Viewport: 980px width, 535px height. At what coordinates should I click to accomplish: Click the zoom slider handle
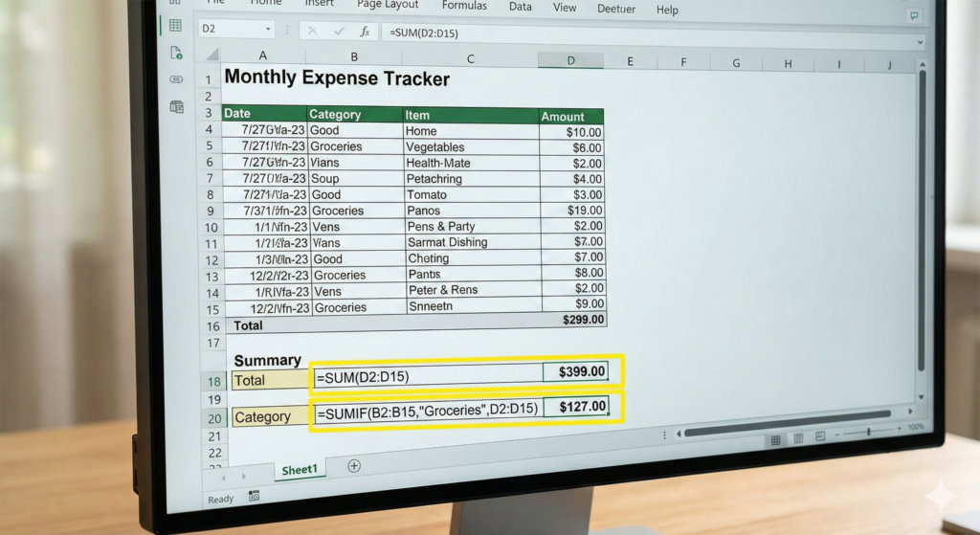[x=868, y=432]
